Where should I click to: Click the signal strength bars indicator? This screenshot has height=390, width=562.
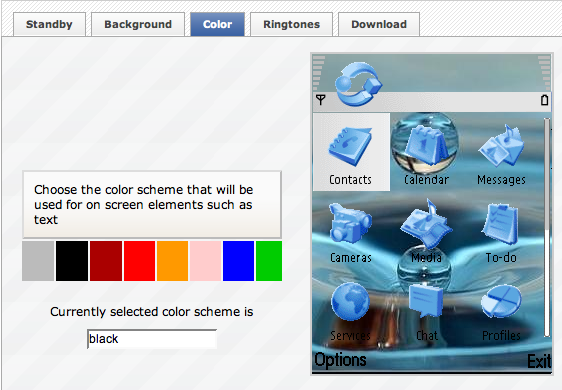(x=319, y=73)
